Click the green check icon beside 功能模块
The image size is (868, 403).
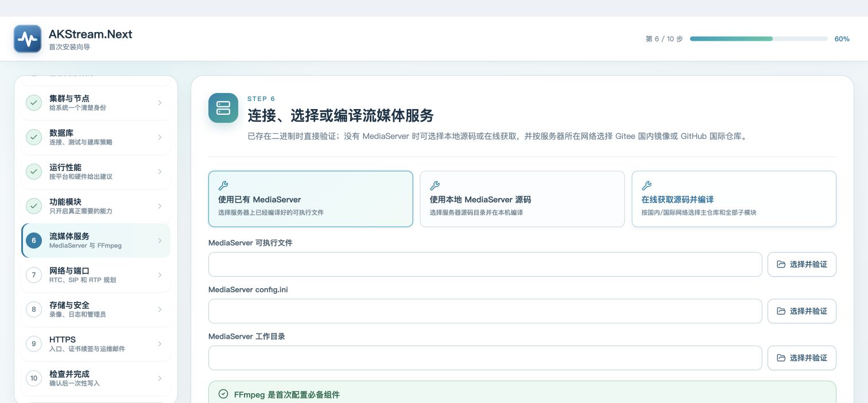point(34,206)
